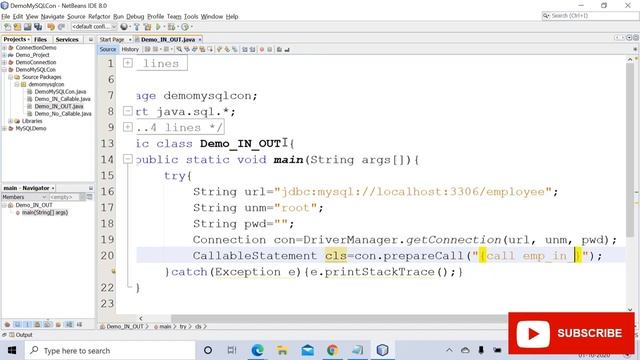Click the editor vertical scrollbar
Image resolution: width=640 pixels, height=360 pixels.
pyautogui.click(x=630, y=151)
